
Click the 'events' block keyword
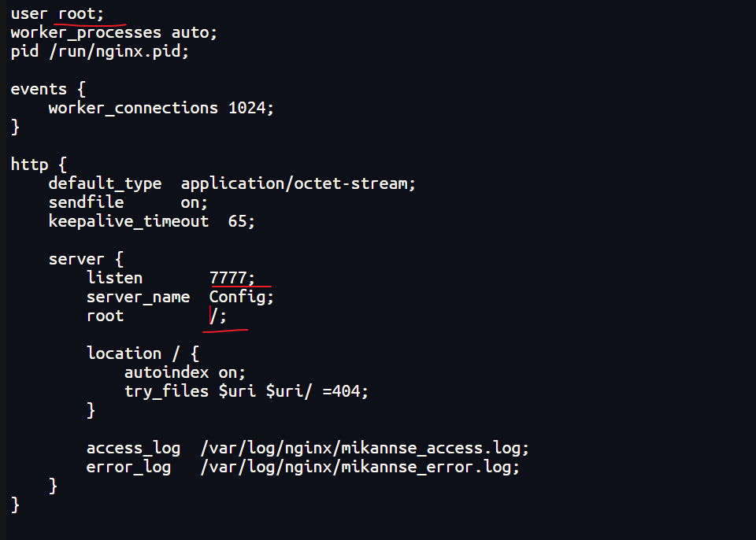(x=39, y=89)
